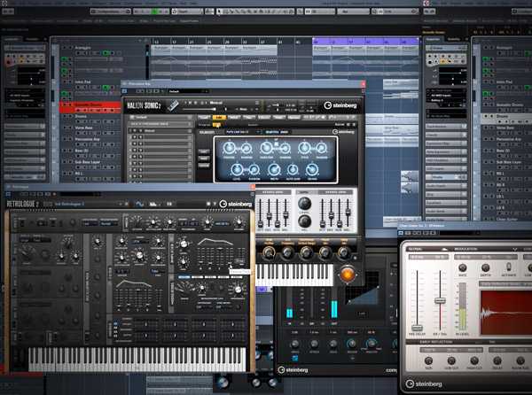Click the red impulse response display in REVerence
Viewport: 532px width, 395px height.
(506, 313)
